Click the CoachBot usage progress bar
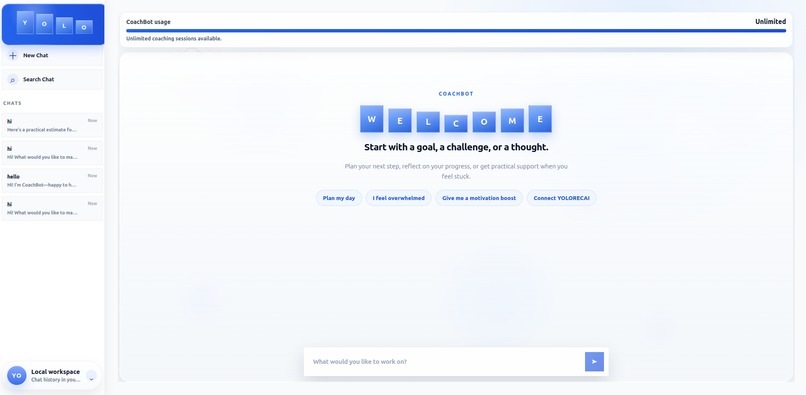 (456, 31)
